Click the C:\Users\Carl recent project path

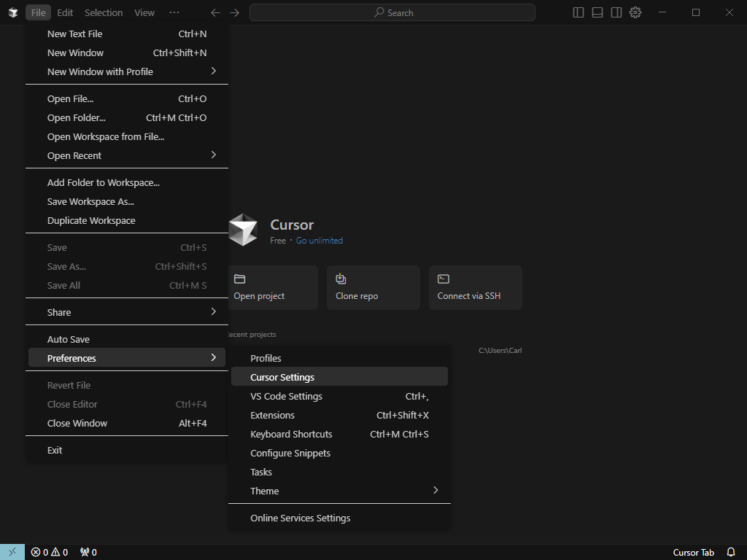[x=500, y=351]
